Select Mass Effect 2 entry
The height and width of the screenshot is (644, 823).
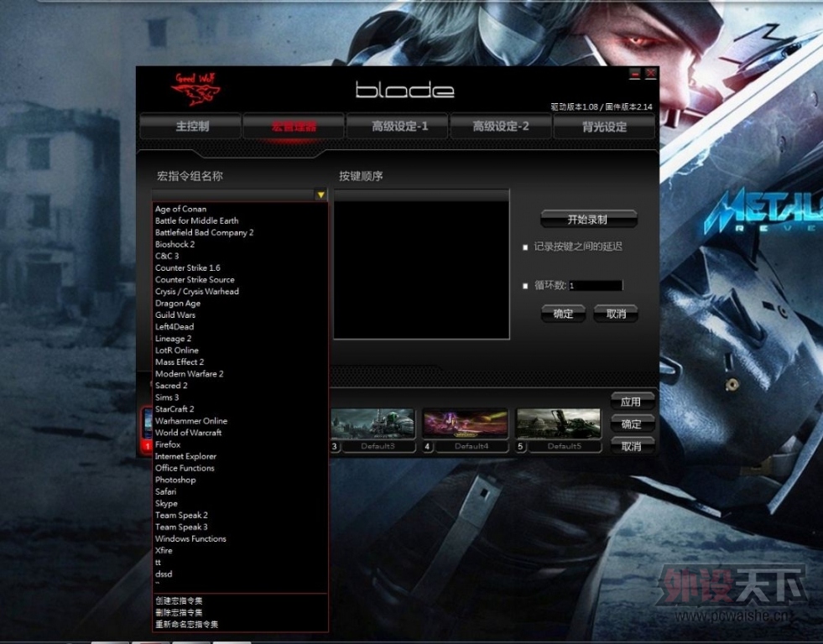180,362
